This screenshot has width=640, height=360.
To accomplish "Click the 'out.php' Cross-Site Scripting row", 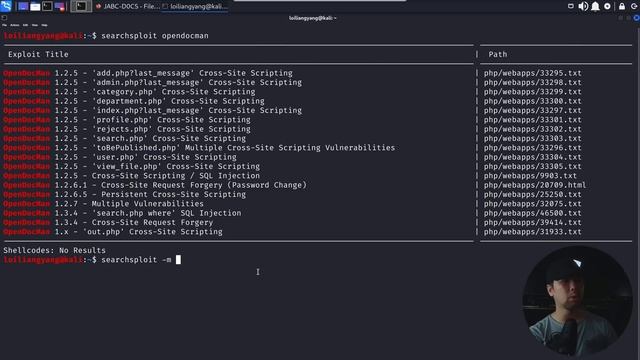I will click(x=113, y=232).
